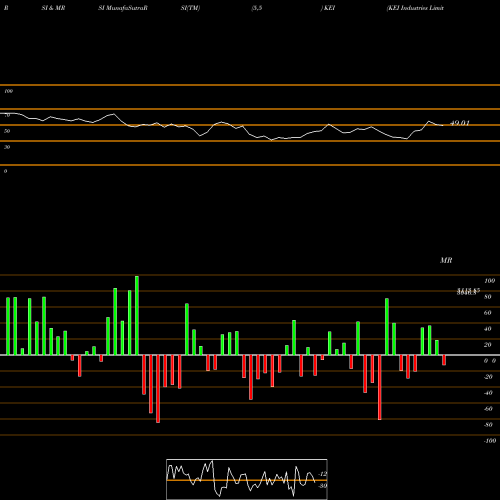Click the MR axis label -100
Image resolution: width=500 pixels, height=500 pixels.
[490, 441]
